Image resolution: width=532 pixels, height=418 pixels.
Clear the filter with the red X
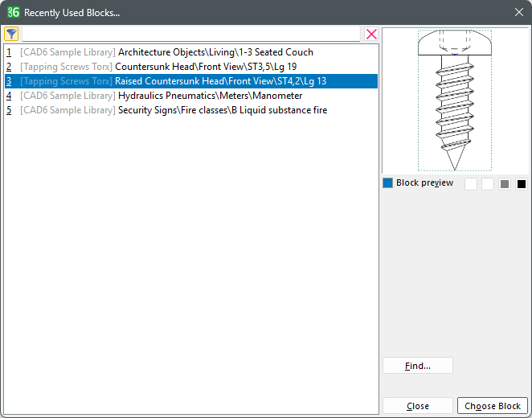[x=371, y=34]
